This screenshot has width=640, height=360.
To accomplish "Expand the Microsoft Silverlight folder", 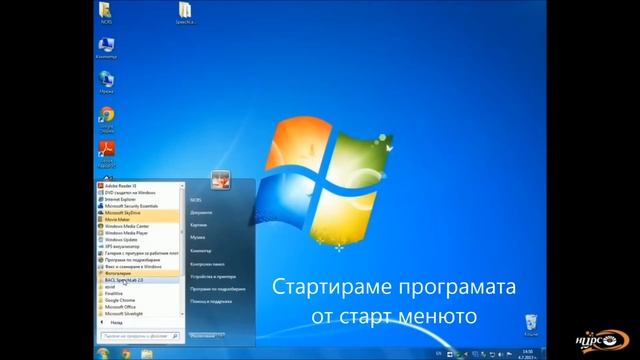I will coord(138,313).
